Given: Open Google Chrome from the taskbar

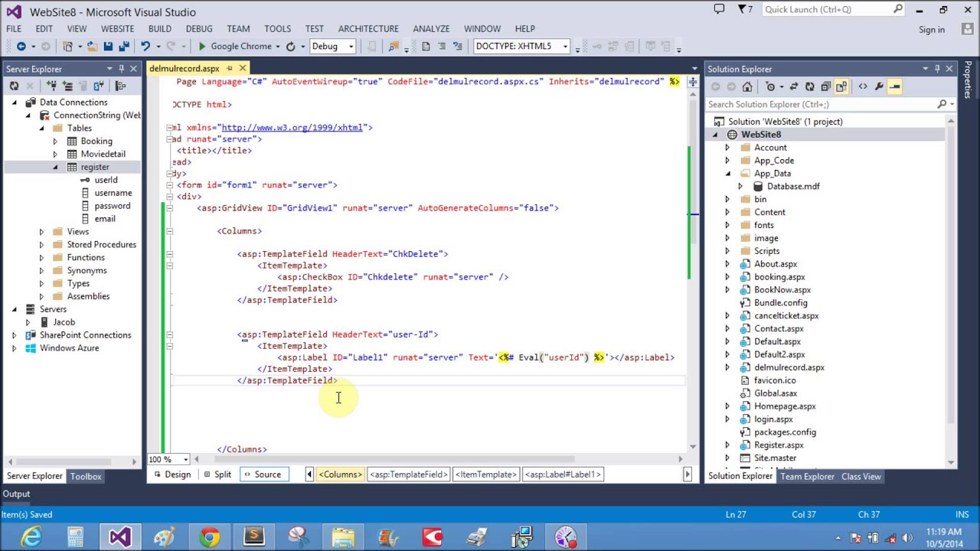Looking at the screenshot, I should click(209, 537).
